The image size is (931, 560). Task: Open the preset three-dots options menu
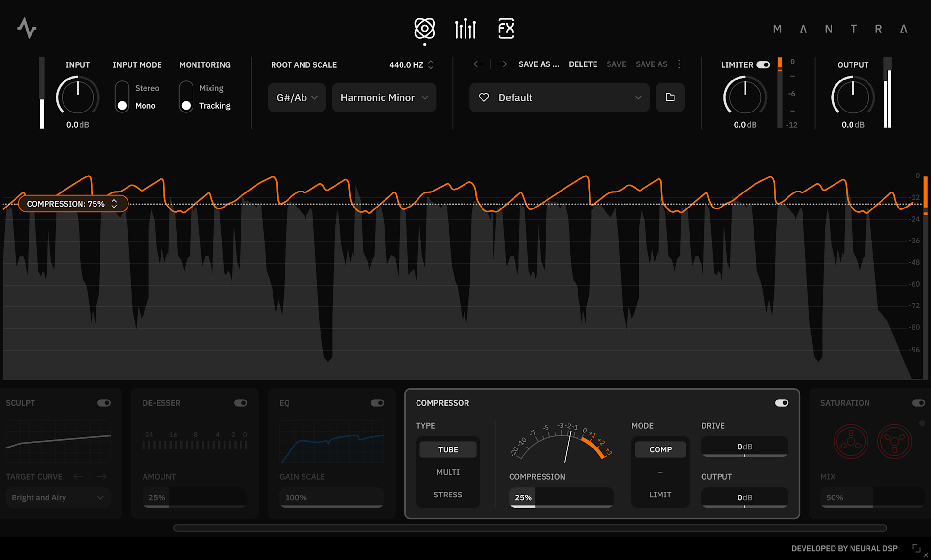679,64
